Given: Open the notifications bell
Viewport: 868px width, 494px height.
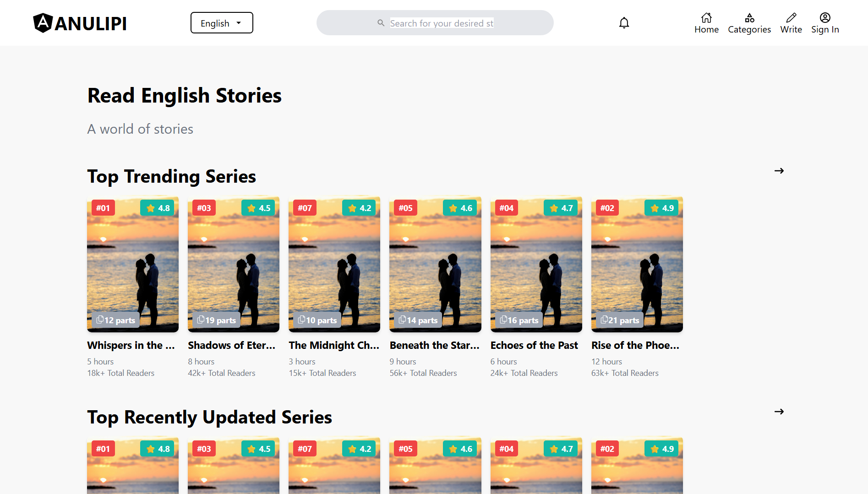Looking at the screenshot, I should pos(624,23).
